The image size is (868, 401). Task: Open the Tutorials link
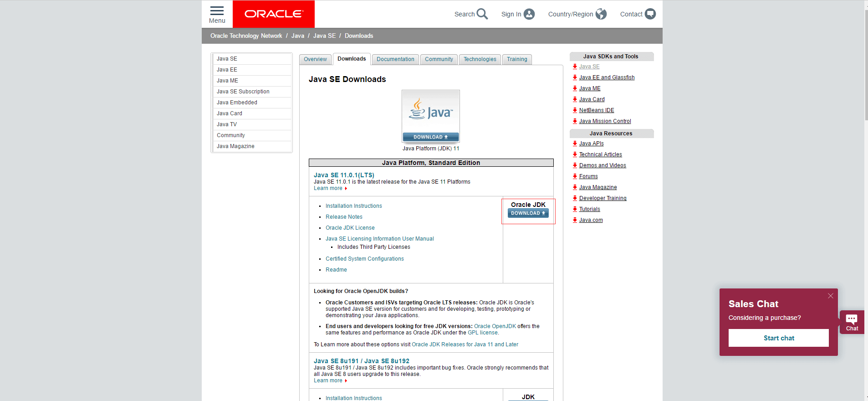click(589, 209)
